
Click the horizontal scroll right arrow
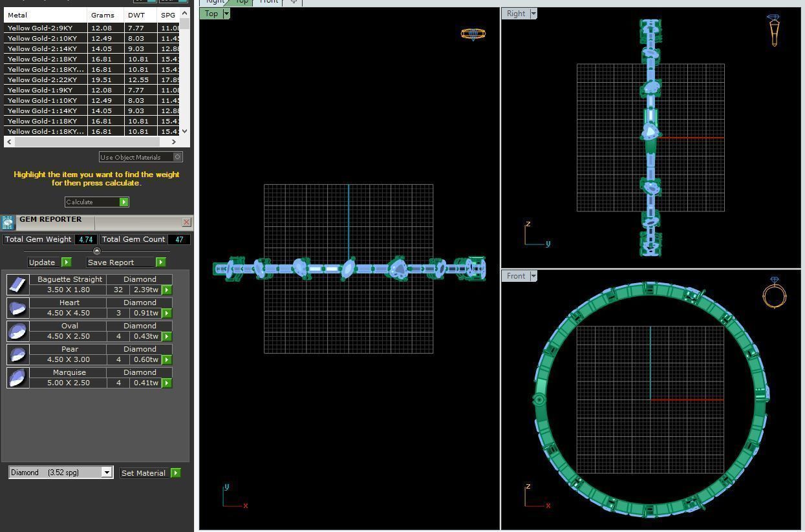click(x=173, y=142)
